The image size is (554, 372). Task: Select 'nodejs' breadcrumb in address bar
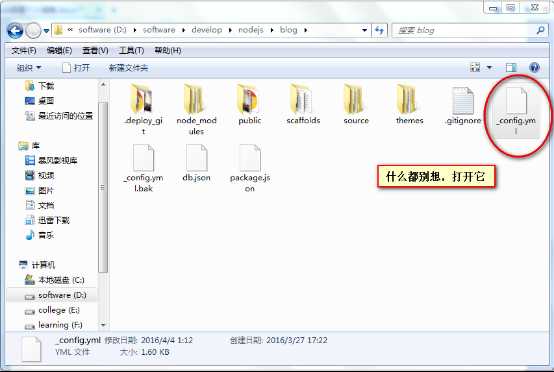pos(251,30)
